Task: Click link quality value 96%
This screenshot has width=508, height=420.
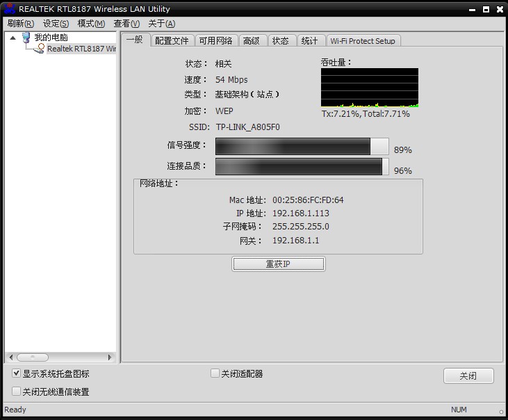Action: [402, 171]
